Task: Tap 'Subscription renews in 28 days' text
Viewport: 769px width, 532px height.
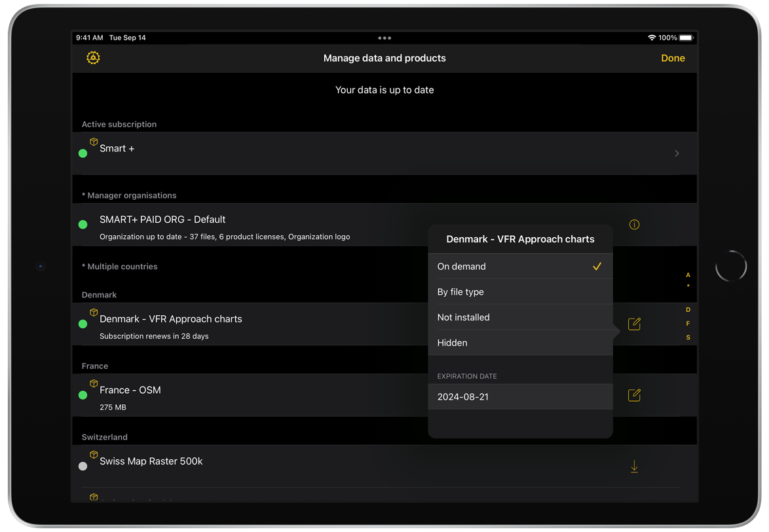Action: [x=154, y=336]
